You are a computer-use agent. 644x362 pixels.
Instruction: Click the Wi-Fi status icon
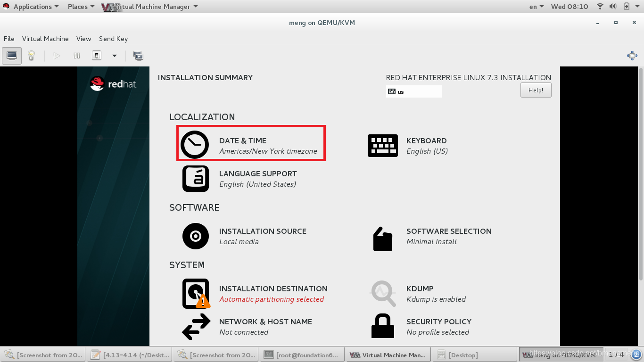(x=600, y=7)
